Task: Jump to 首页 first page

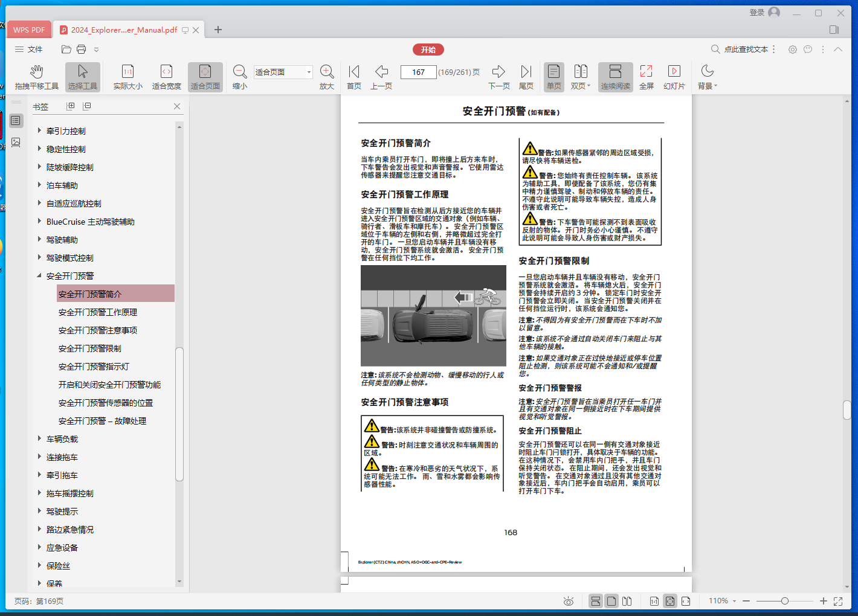Action: point(354,77)
